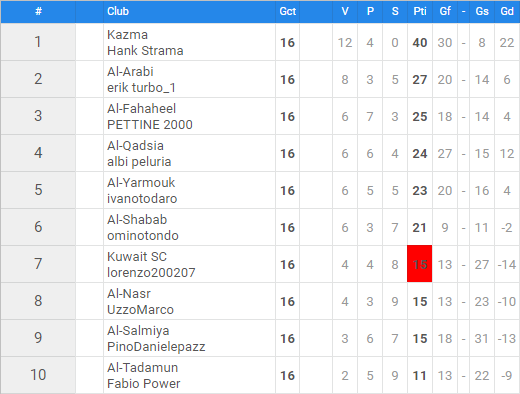Click the Gct column header
The width and height of the screenshot is (520, 394).
tap(287, 11)
